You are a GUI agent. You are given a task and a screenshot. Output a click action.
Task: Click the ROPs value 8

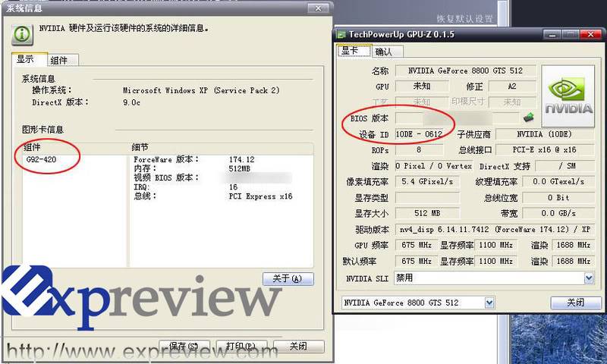click(x=420, y=149)
